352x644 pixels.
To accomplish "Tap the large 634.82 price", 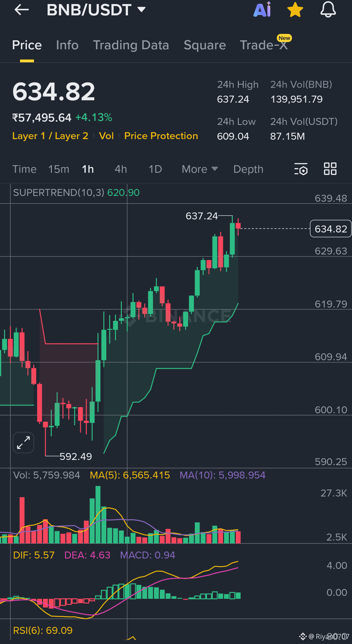I will [x=54, y=92].
